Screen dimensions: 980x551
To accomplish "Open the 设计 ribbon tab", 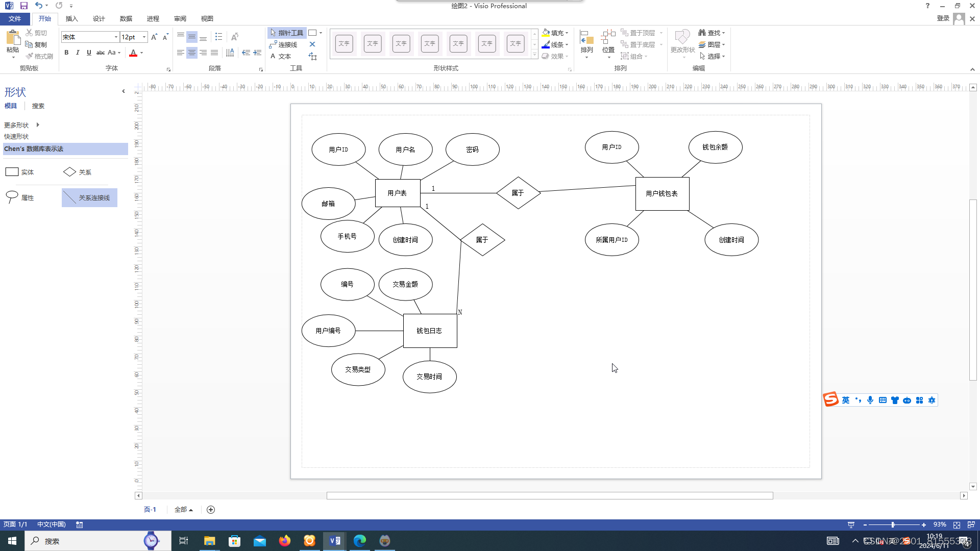I will tap(99, 19).
